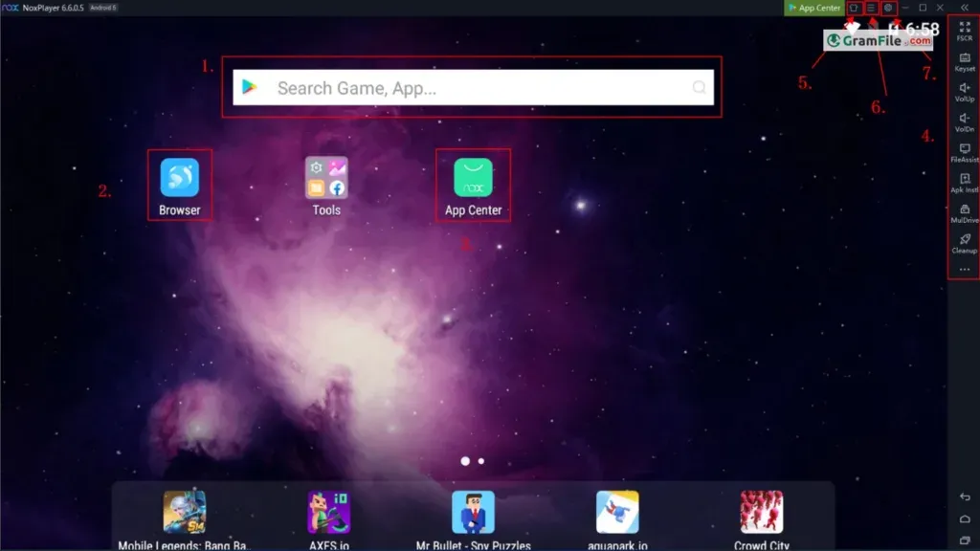This screenshot has width=980, height=551.
Task: Click the Google Play logo in search bar
Action: click(250, 87)
